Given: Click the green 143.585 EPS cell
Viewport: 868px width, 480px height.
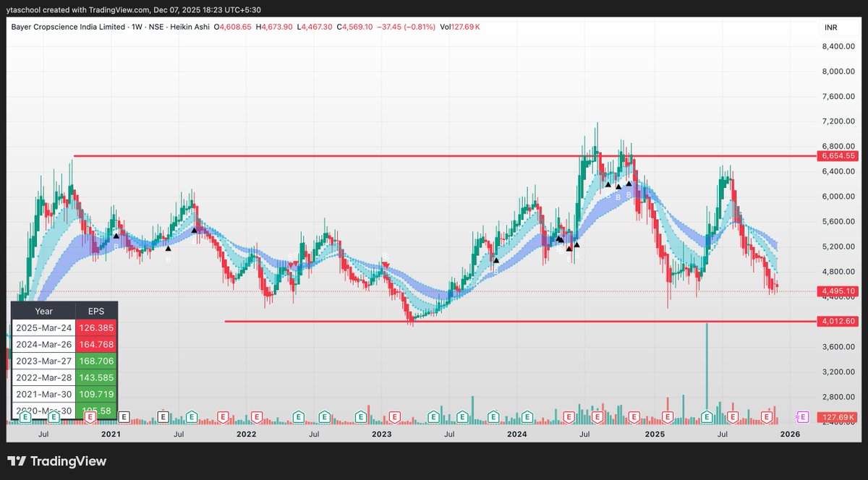Looking at the screenshot, I should (96, 377).
